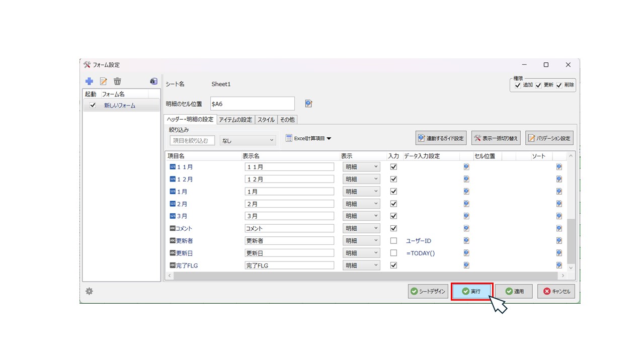Uncheck the 追加 permission checkbox

(x=518, y=85)
